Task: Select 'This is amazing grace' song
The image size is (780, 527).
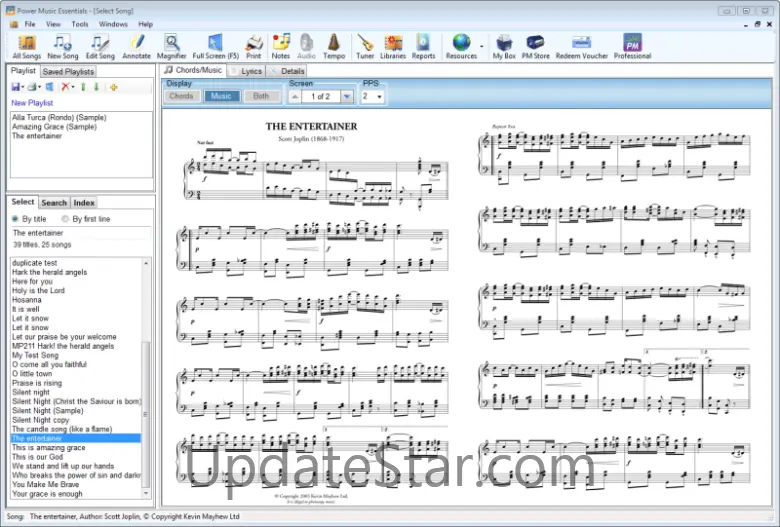Action: pos(49,447)
